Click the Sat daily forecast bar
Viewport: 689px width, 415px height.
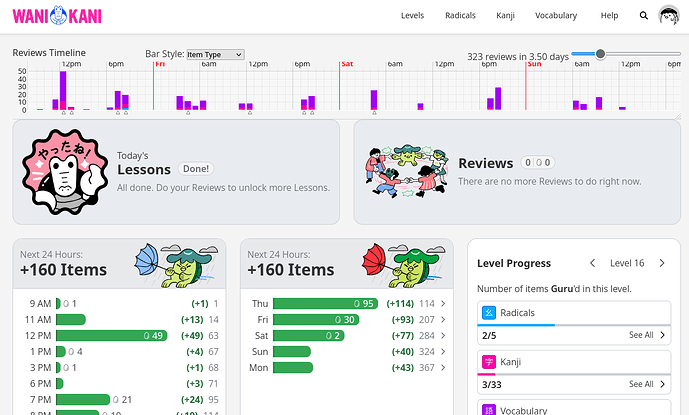point(308,335)
